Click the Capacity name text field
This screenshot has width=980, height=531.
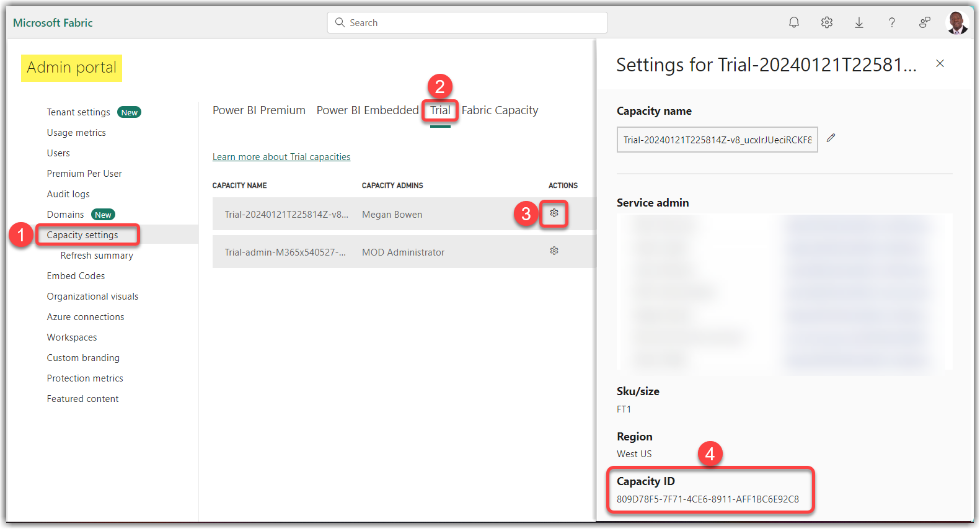coord(717,140)
